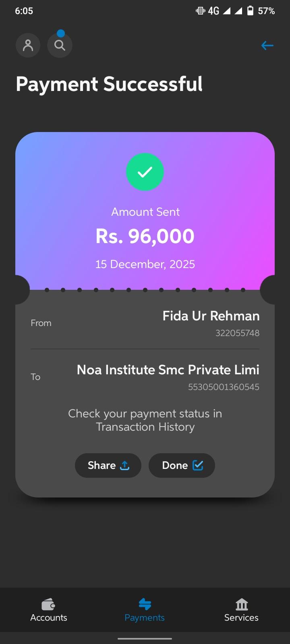Tap the green success checkmark circle
This screenshot has width=290, height=644.
coord(145,172)
